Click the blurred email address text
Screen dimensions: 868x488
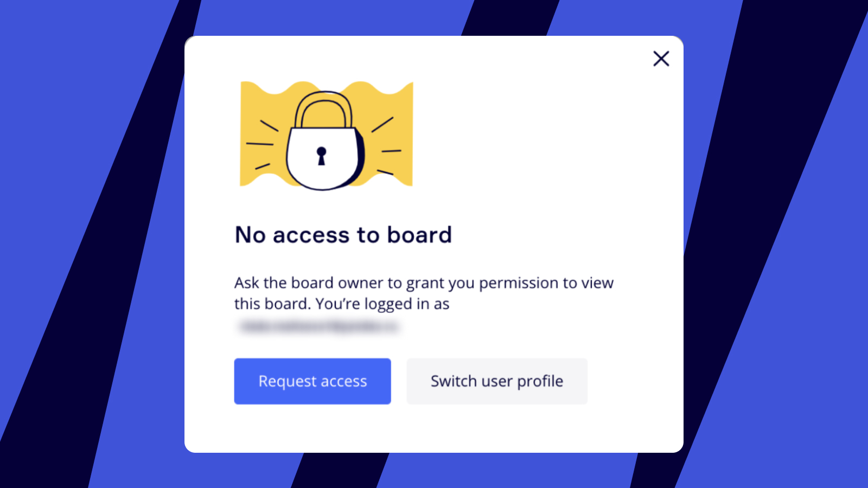[320, 328]
